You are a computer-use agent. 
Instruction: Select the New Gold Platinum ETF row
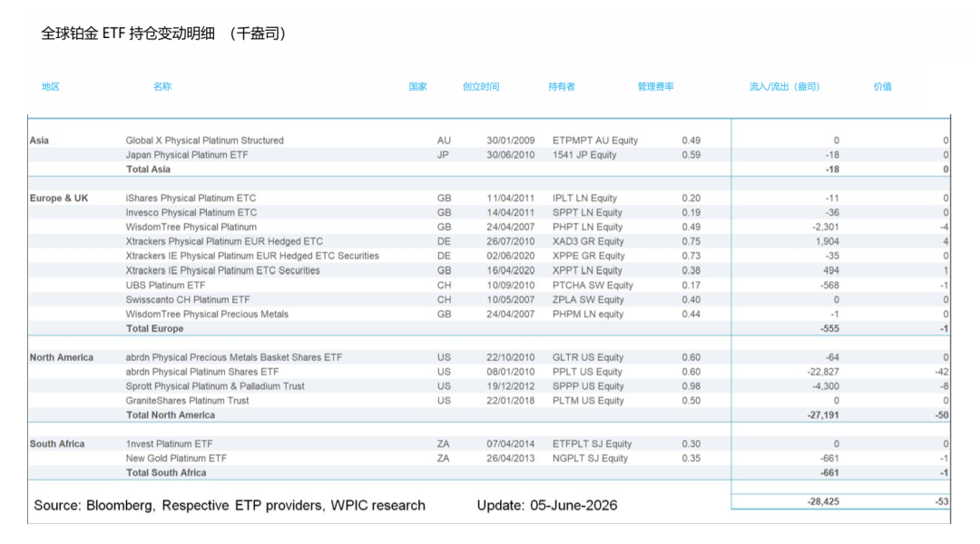(489, 458)
